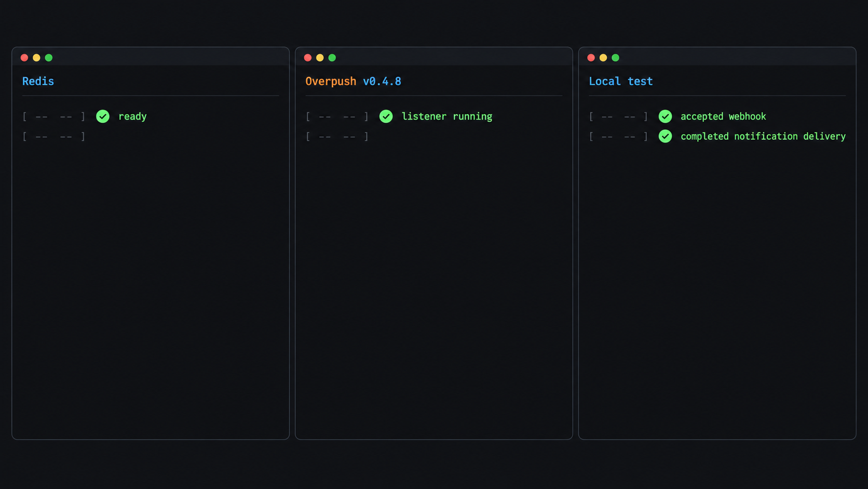Maximize the Local test terminal window
Image resolution: width=868 pixels, height=489 pixels.
[x=616, y=58]
